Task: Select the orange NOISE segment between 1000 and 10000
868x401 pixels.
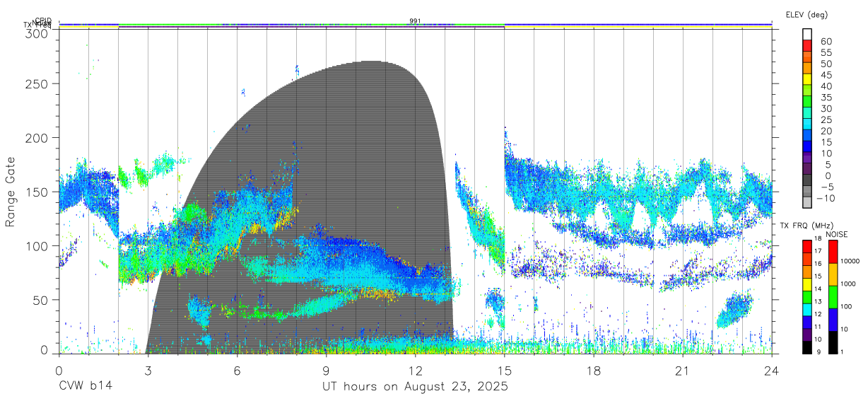Action: [x=833, y=274]
